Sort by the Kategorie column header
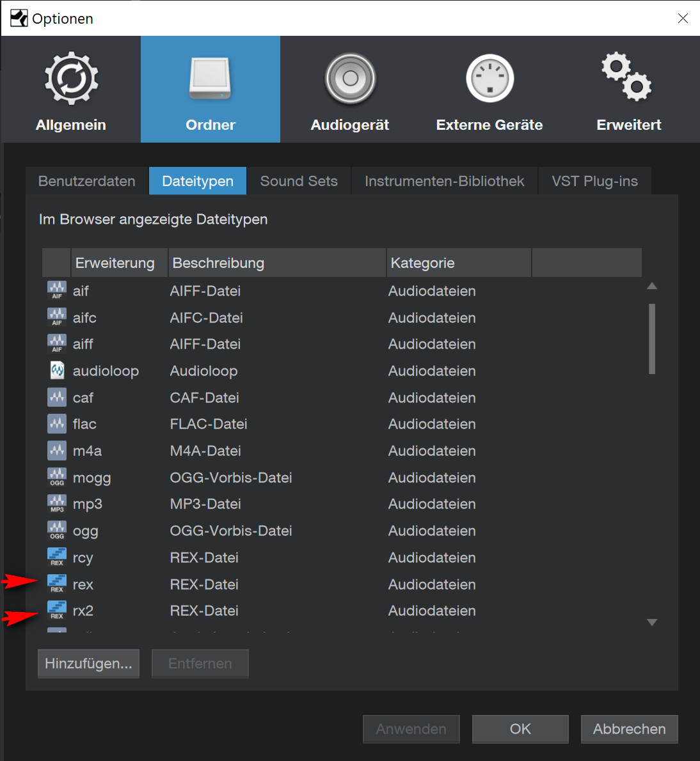 [x=459, y=263]
